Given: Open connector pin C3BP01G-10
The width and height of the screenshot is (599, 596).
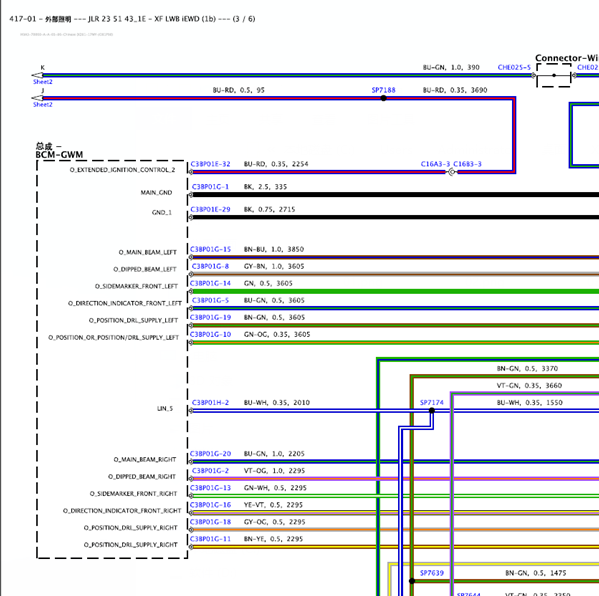Looking at the screenshot, I should [210, 334].
